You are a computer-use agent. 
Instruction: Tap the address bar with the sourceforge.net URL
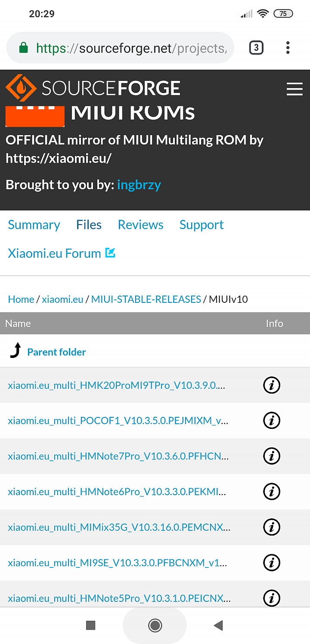point(120,48)
